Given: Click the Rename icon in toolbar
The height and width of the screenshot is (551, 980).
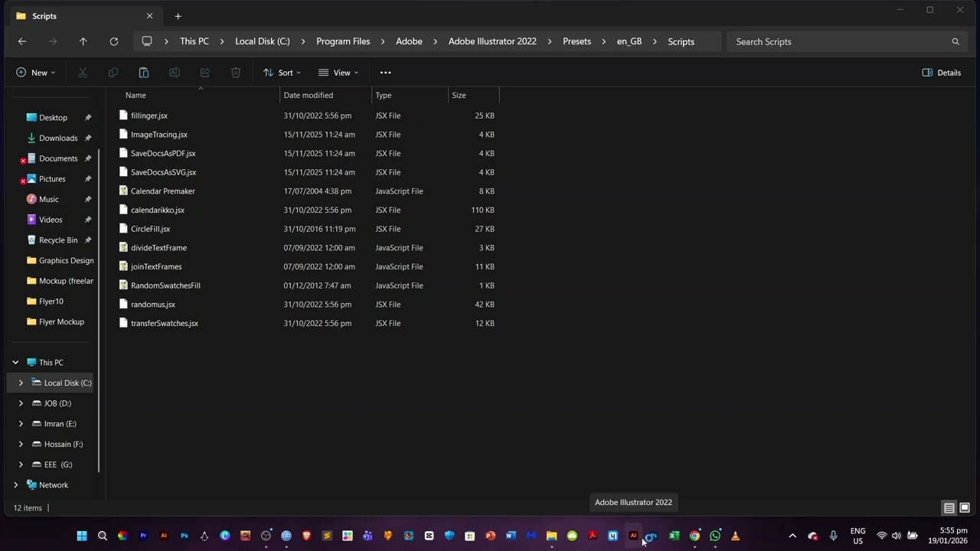Looking at the screenshot, I should point(175,73).
